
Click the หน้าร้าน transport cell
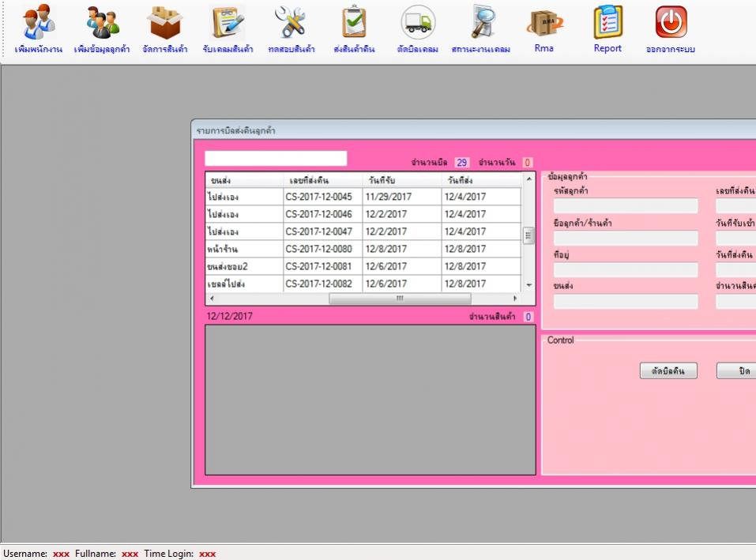(x=244, y=249)
